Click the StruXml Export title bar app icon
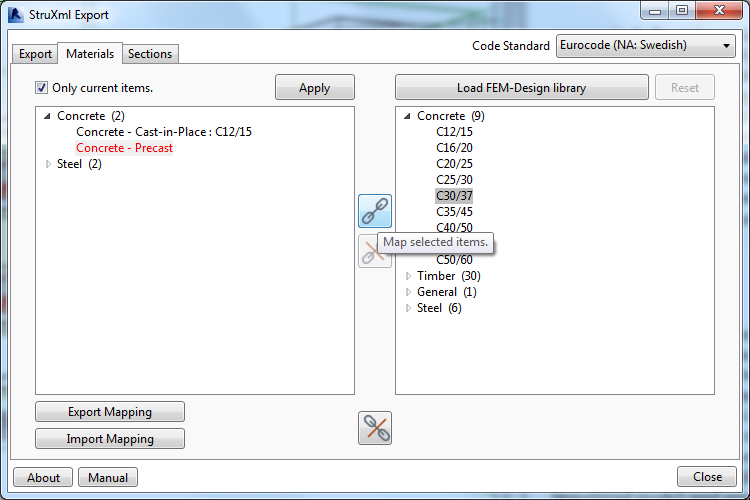750x500 pixels. click(x=15, y=14)
